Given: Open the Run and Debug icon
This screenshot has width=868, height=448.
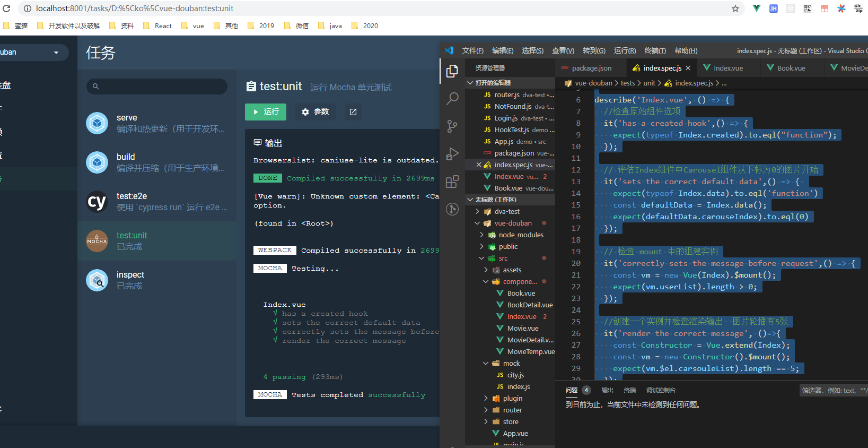Looking at the screenshot, I should [452, 154].
